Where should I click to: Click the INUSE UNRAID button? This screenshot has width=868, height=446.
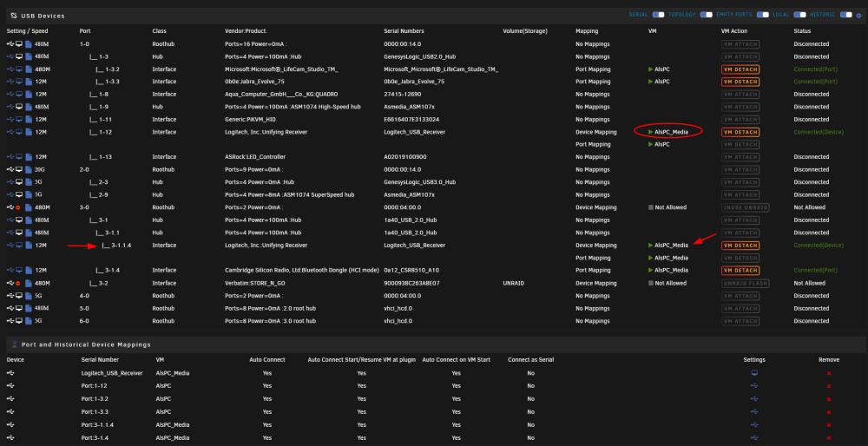[x=745, y=207]
